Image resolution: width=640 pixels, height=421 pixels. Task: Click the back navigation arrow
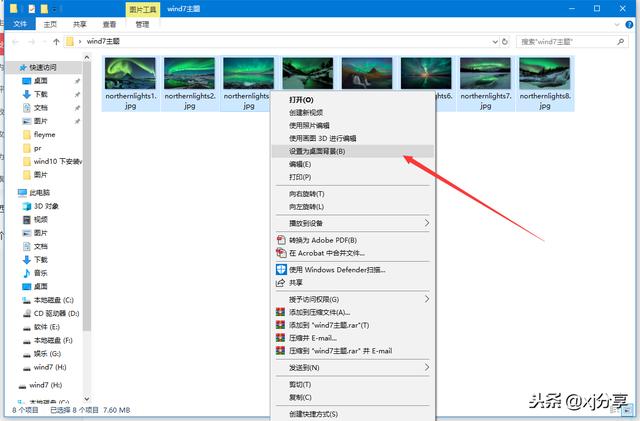pos(16,42)
